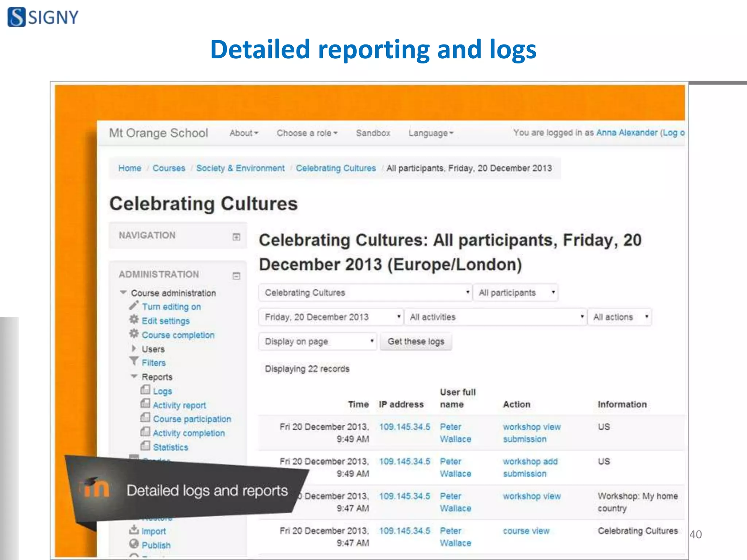The height and width of the screenshot is (560, 747).
Task: Click the SIGNY logo icon
Action: click(16, 17)
